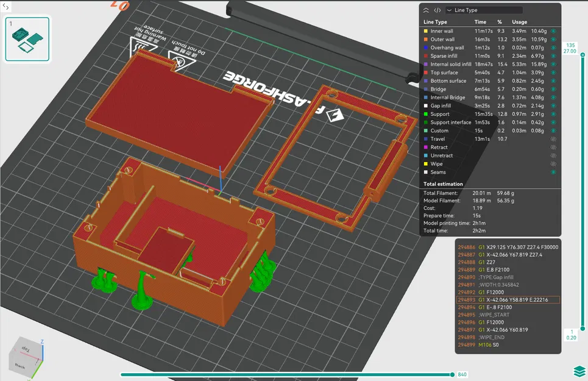This screenshot has height=381, width=588.
Task: Toggle Overhang wall visibility eye
Action: pyautogui.click(x=553, y=48)
